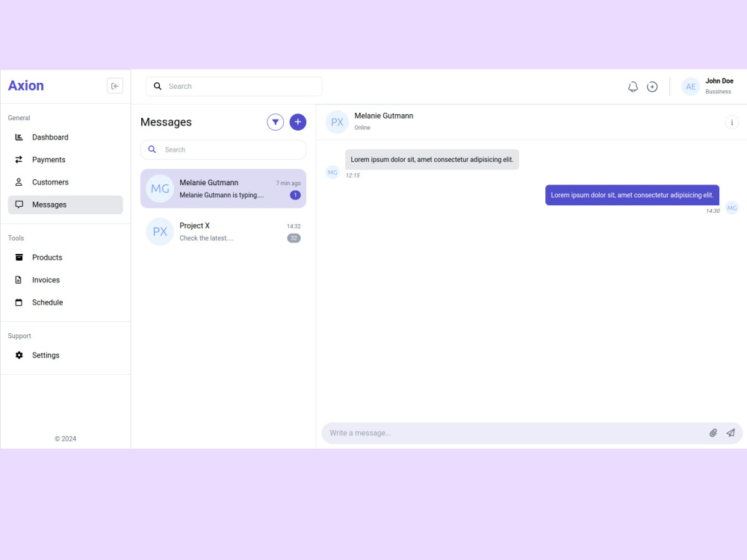Click the Payments arrows icon

tap(19, 160)
